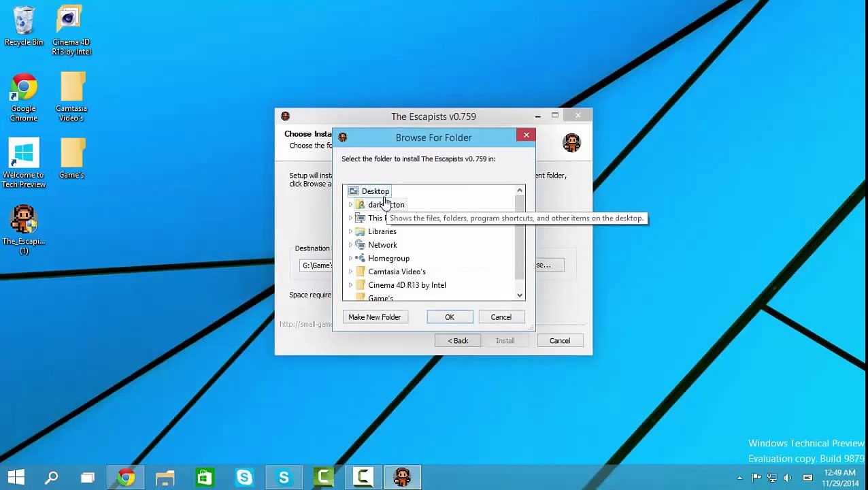Click Make New Folder button
Screen dimensions: 868x490
[375, 317]
